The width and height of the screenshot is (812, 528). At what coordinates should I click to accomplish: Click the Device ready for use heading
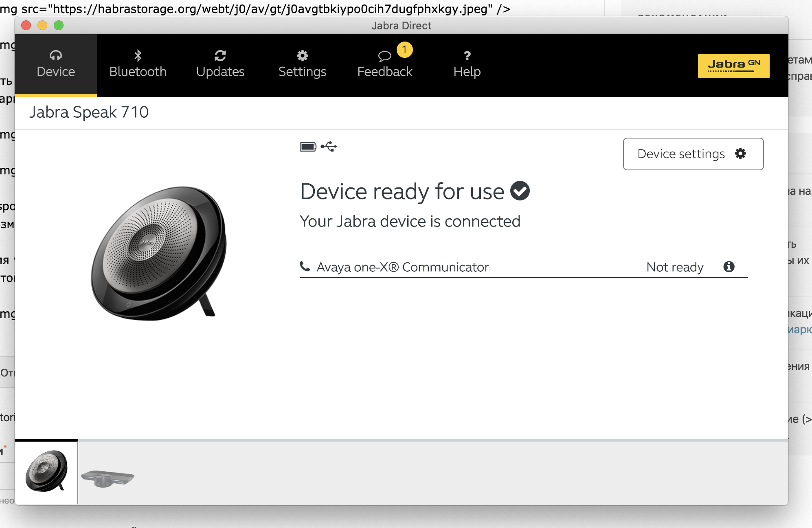(x=402, y=191)
